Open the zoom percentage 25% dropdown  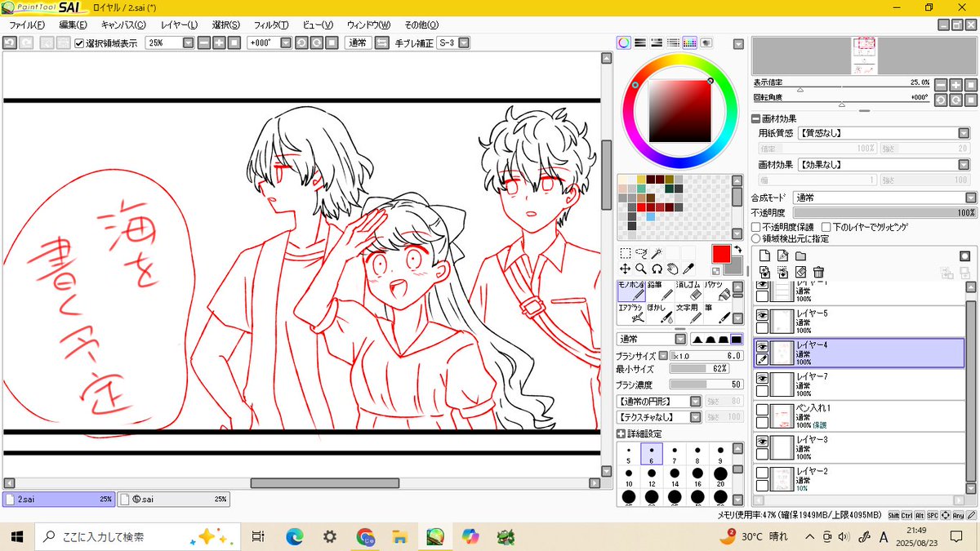(189, 42)
